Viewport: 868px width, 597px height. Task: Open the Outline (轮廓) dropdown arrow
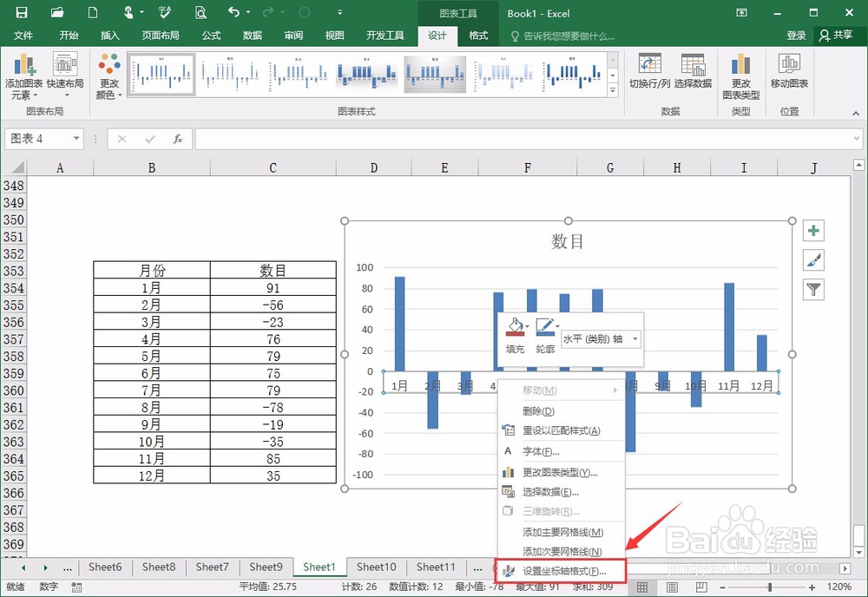click(x=557, y=326)
